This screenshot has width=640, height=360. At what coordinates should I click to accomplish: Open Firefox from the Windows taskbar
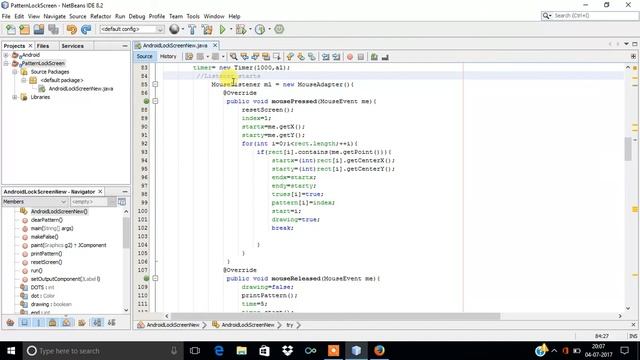pyautogui.click(x=379, y=351)
